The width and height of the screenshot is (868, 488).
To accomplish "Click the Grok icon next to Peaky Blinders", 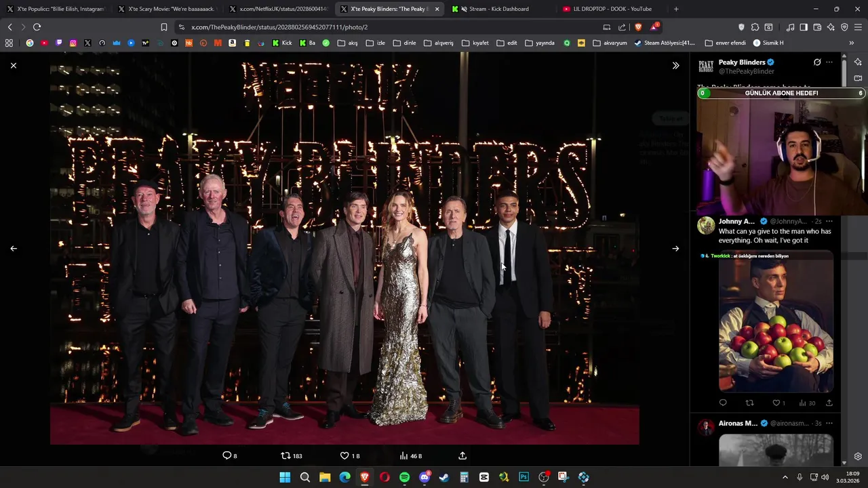I will [x=817, y=62].
